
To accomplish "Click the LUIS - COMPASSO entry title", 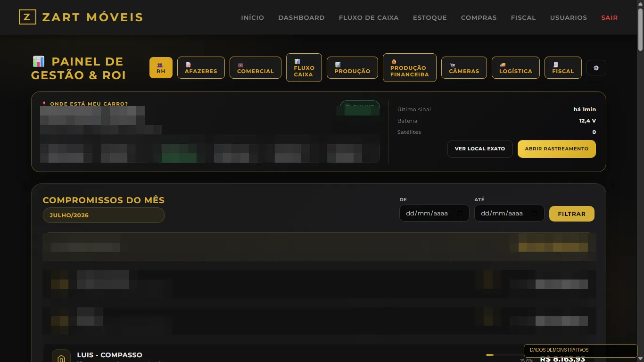I will (x=109, y=355).
